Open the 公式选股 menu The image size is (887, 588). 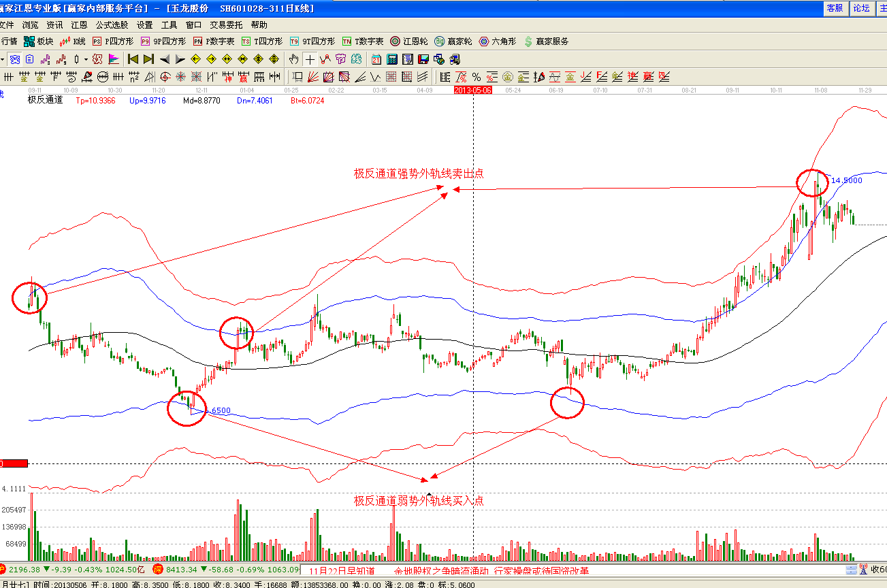[x=112, y=24]
